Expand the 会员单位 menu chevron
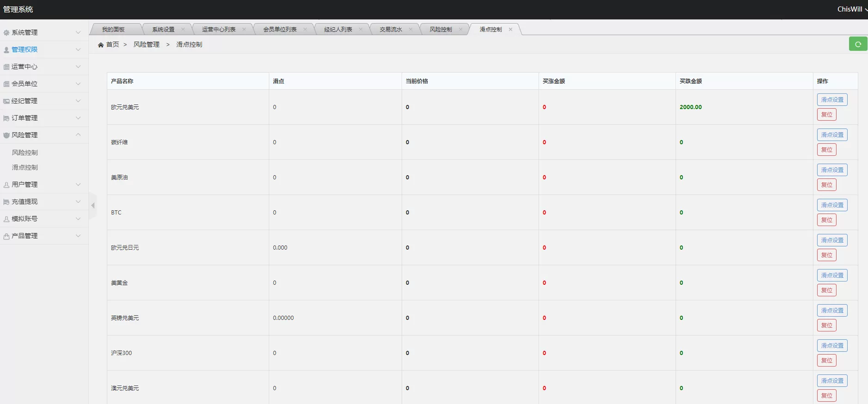 point(78,84)
